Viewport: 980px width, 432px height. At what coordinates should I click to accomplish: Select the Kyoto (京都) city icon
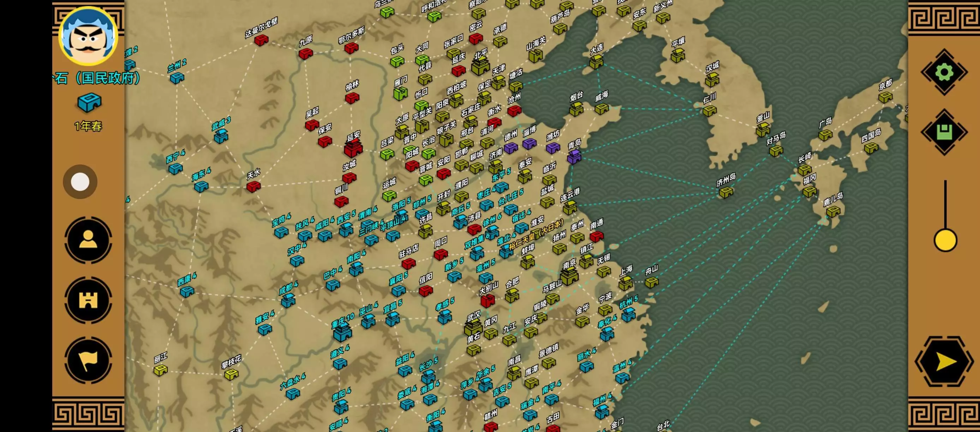tap(886, 97)
